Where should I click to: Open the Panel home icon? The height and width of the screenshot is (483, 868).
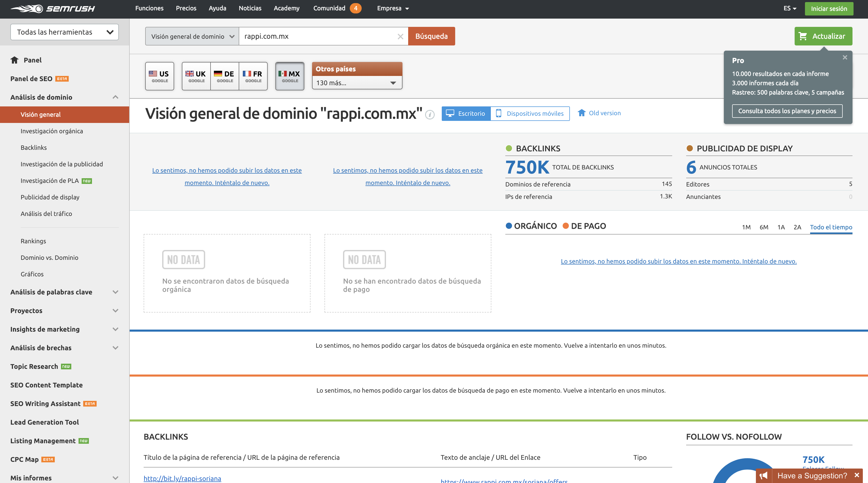pos(14,60)
